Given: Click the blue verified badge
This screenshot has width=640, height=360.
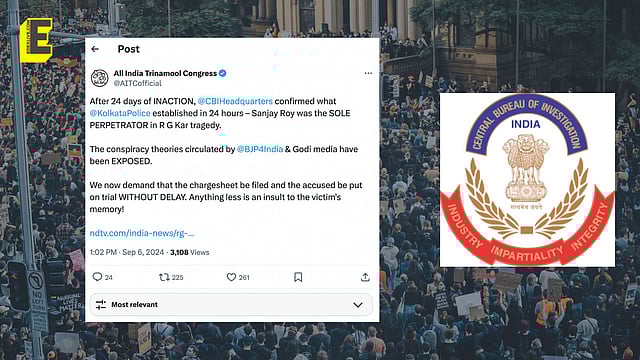Looking at the screenshot, I should (x=222, y=73).
